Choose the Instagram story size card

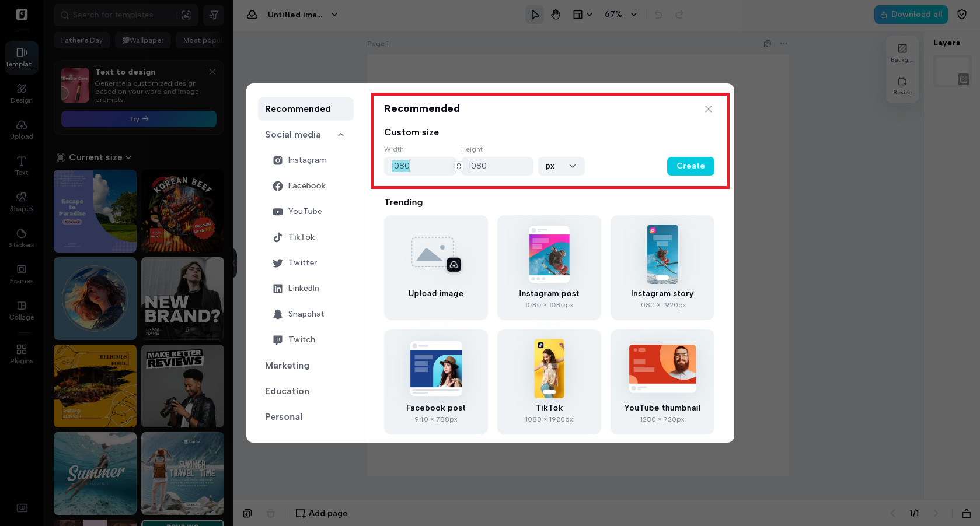(662, 268)
